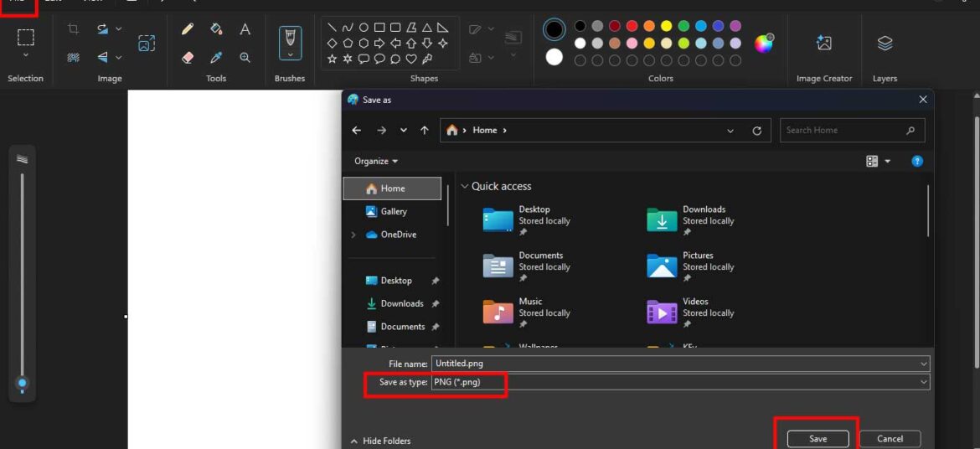This screenshot has width=980, height=449.
Task: Choose the red color swatch
Action: click(x=632, y=26)
